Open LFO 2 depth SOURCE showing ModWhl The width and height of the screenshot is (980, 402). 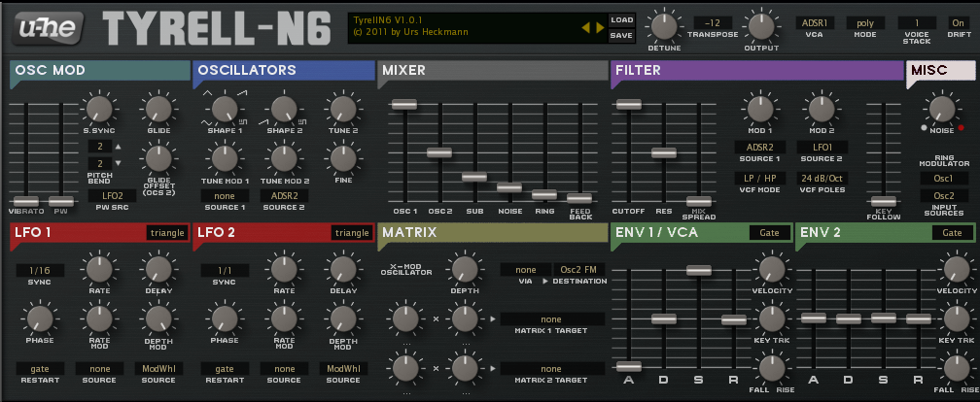[343, 369]
